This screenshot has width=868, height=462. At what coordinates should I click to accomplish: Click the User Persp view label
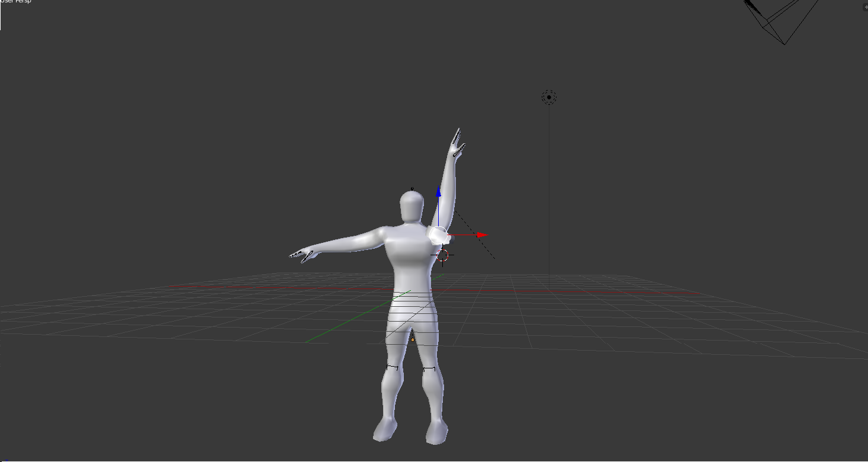(x=16, y=2)
